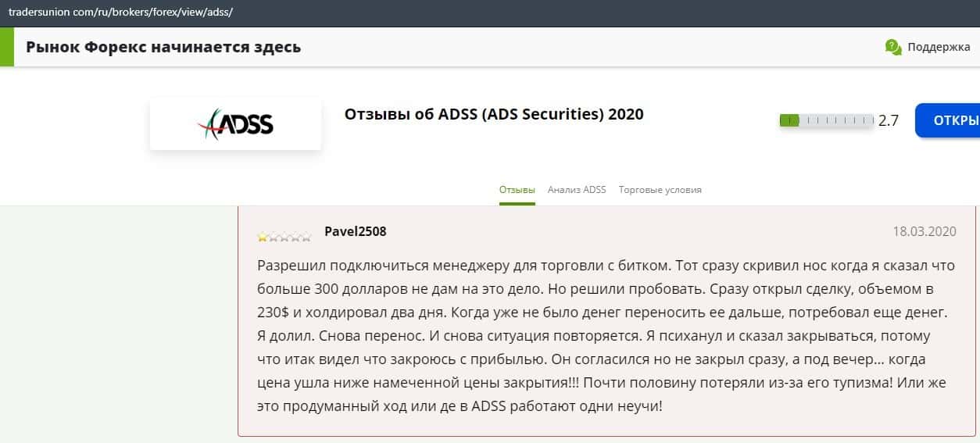Click the last empty star in the review rating
Viewport: 980px width, 443px height.
pos(306,236)
